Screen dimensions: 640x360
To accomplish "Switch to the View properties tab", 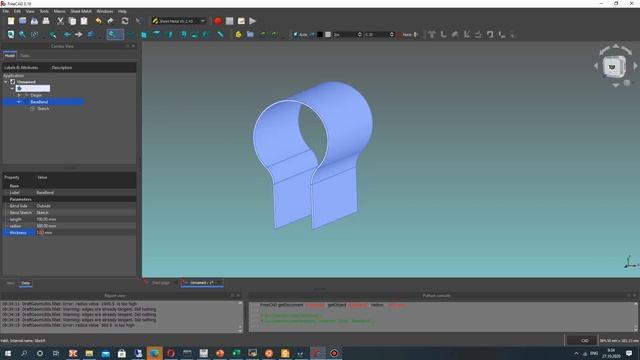I will click(10, 283).
